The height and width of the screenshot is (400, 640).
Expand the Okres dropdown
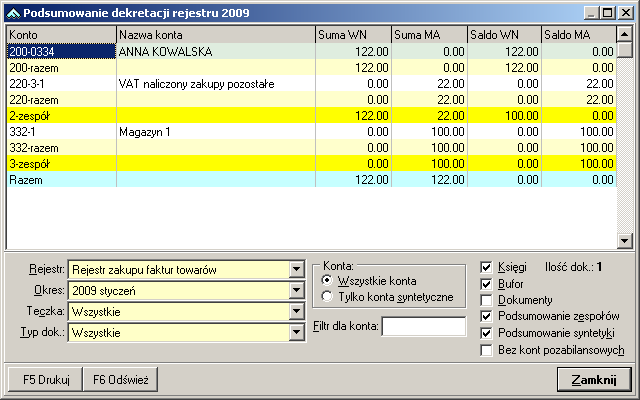[295, 290]
